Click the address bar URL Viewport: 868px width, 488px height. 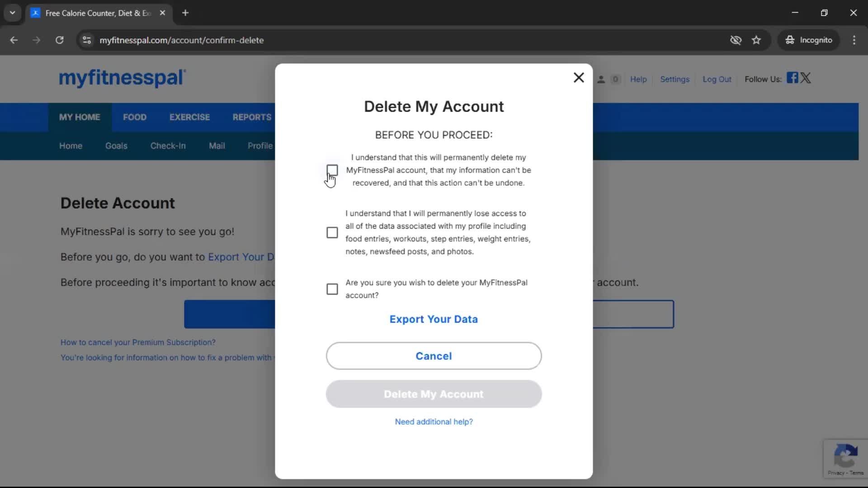click(181, 40)
